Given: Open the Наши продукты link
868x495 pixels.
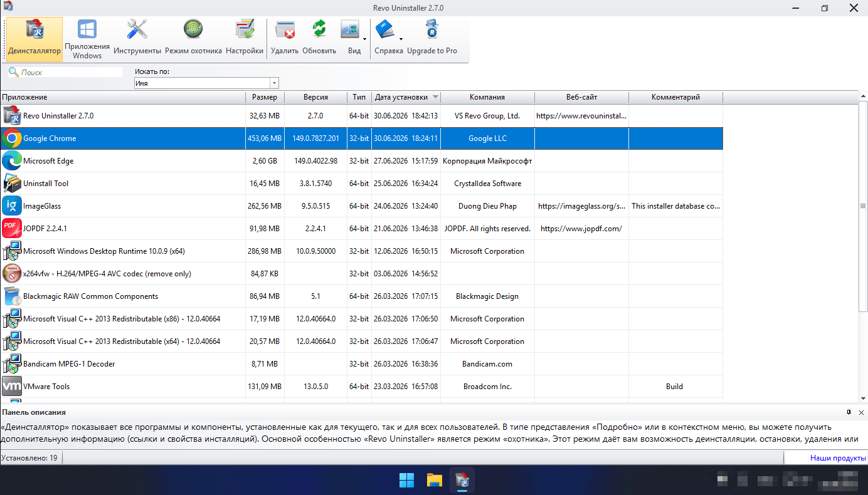Looking at the screenshot, I should point(838,458).
